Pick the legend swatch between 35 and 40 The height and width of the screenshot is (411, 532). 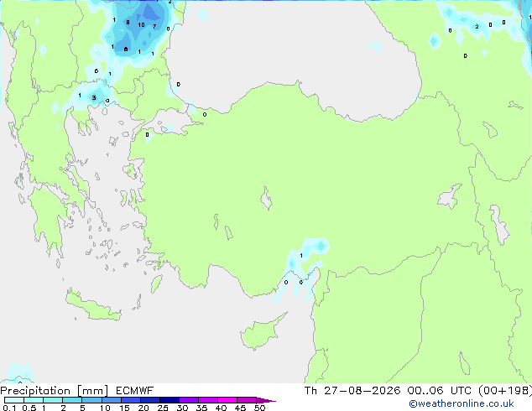coord(207,400)
